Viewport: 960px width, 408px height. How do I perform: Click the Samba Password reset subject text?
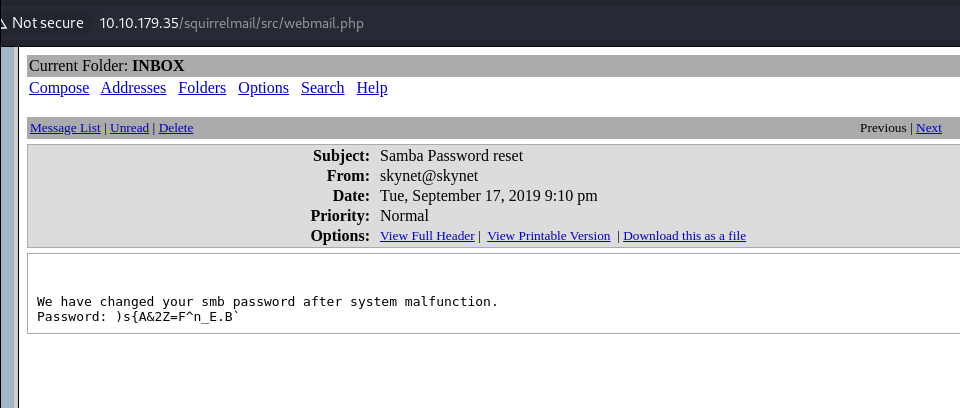pos(451,156)
